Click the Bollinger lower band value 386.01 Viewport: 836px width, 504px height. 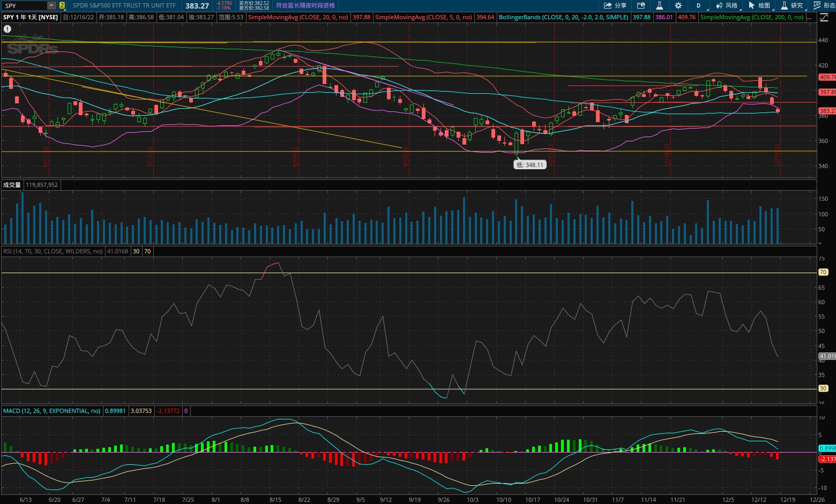(x=664, y=17)
